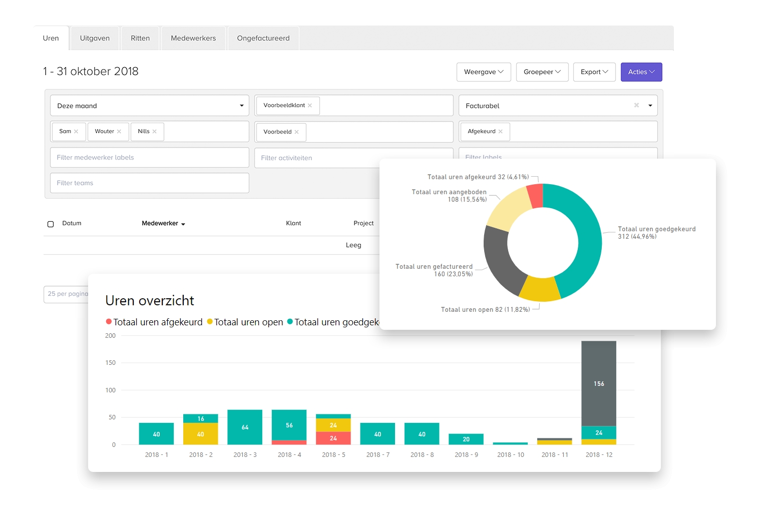Viewport: 759px width, 532px height.
Task: Tick the select-all checkbox beside Datum
Action: [51, 224]
